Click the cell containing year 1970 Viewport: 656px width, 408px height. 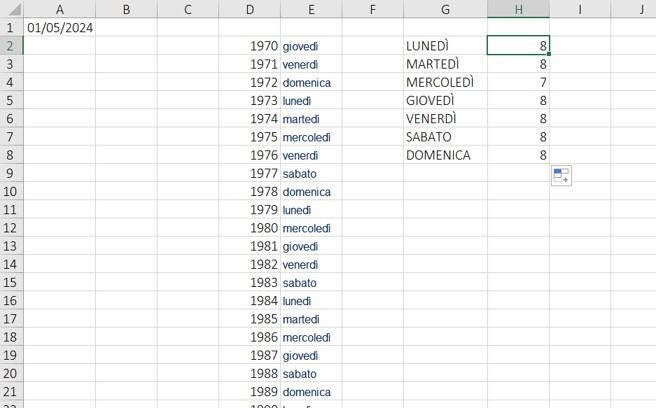250,46
